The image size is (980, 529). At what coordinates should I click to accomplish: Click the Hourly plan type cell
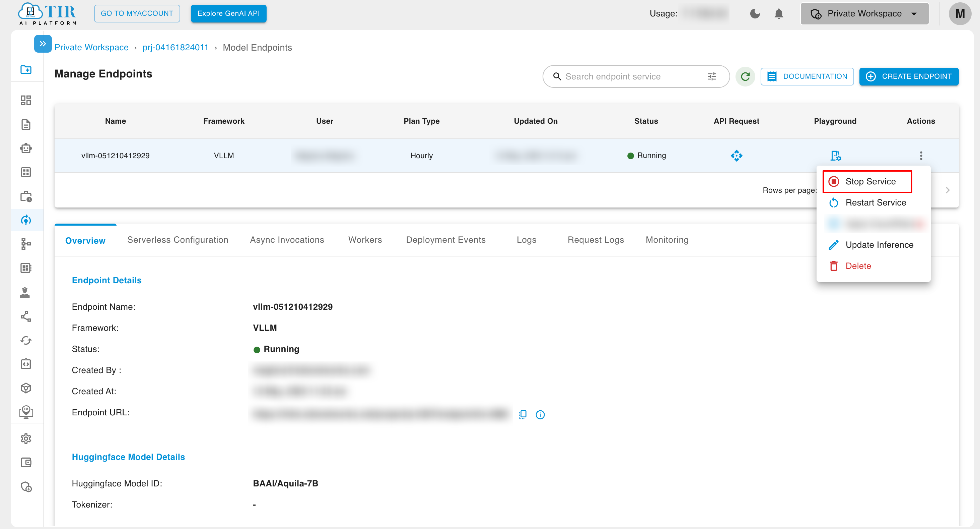coord(422,156)
